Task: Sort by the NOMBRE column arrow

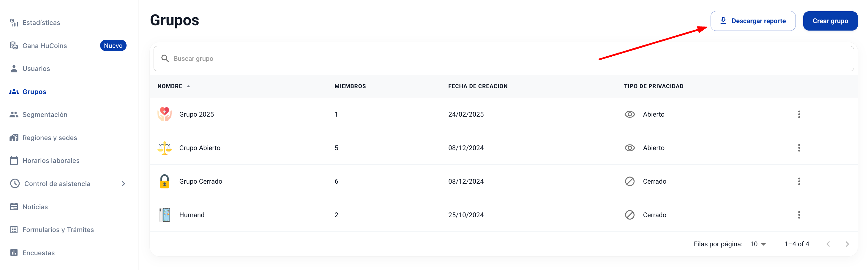Action: pyautogui.click(x=188, y=87)
